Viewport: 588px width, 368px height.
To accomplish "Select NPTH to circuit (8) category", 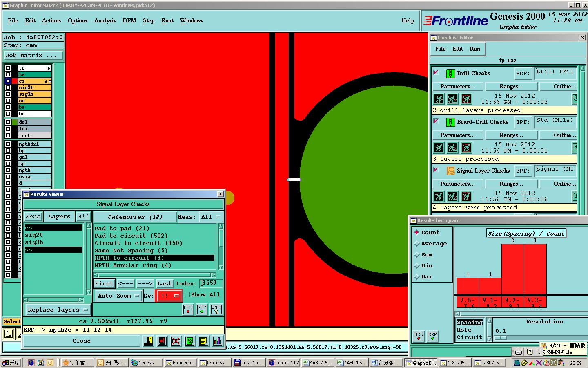I will pos(154,258).
